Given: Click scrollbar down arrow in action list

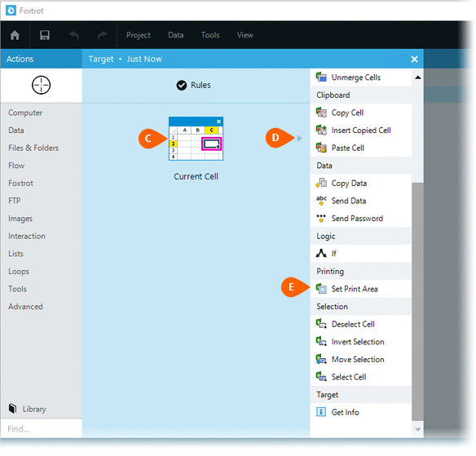Looking at the screenshot, I should (x=417, y=430).
